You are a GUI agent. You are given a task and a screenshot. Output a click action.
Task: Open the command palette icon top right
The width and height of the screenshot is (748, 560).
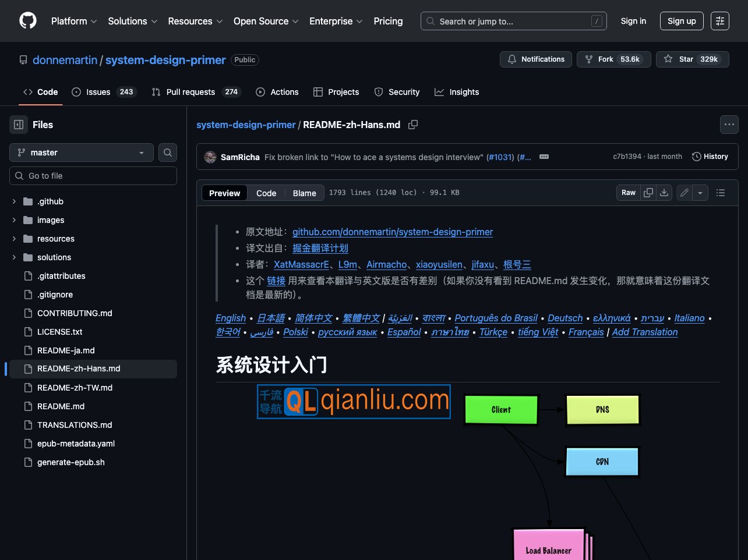720,21
